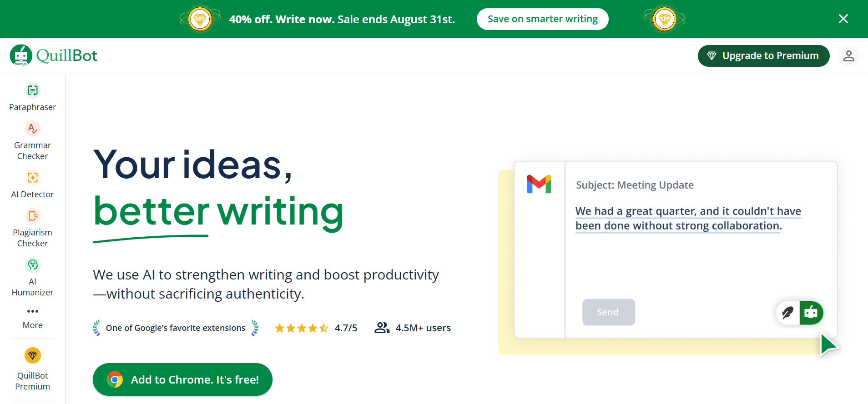The width and height of the screenshot is (868, 404).
Task: Click Save on smarter writing button
Action: [x=542, y=19]
